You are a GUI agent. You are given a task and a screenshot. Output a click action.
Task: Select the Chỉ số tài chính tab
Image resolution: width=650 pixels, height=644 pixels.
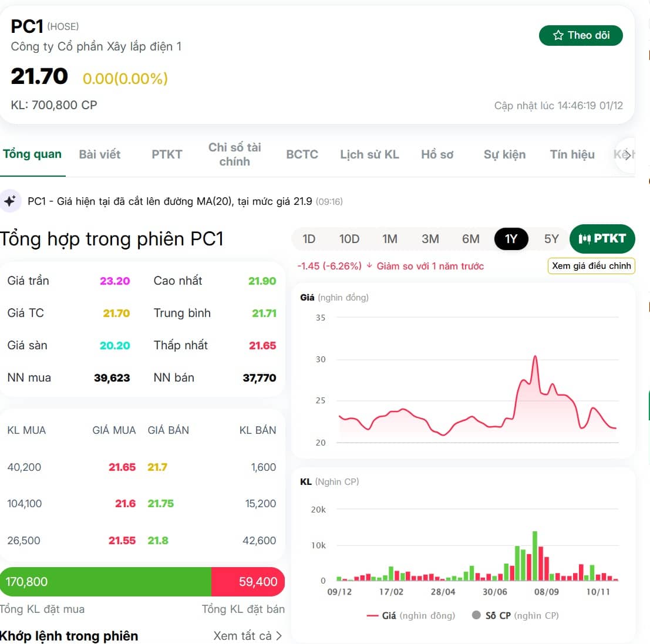(x=235, y=154)
